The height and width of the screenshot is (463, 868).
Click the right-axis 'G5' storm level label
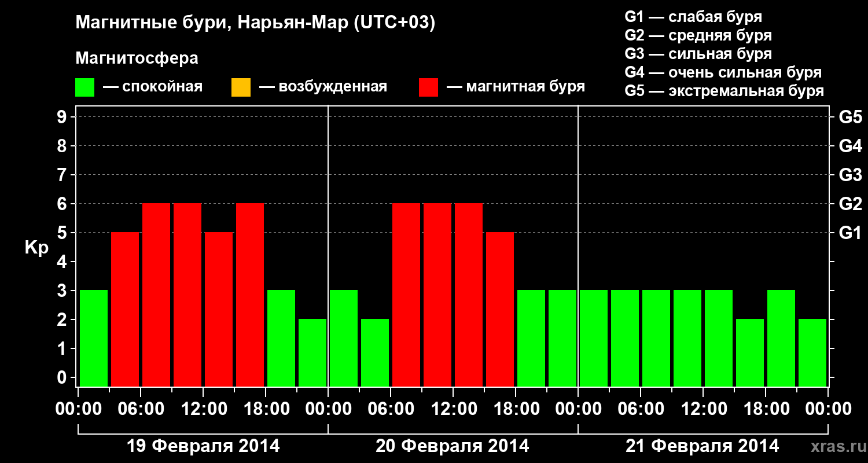[x=851, y=117]
